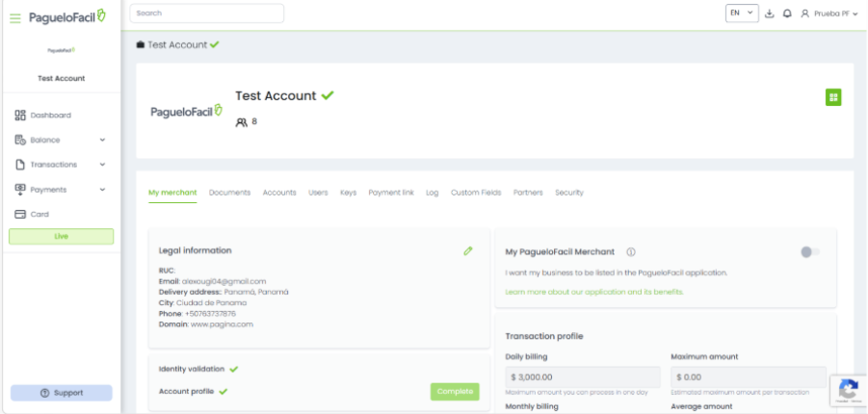
Task: Open Prueba PF user menu
Action: [x=829, y=13]
